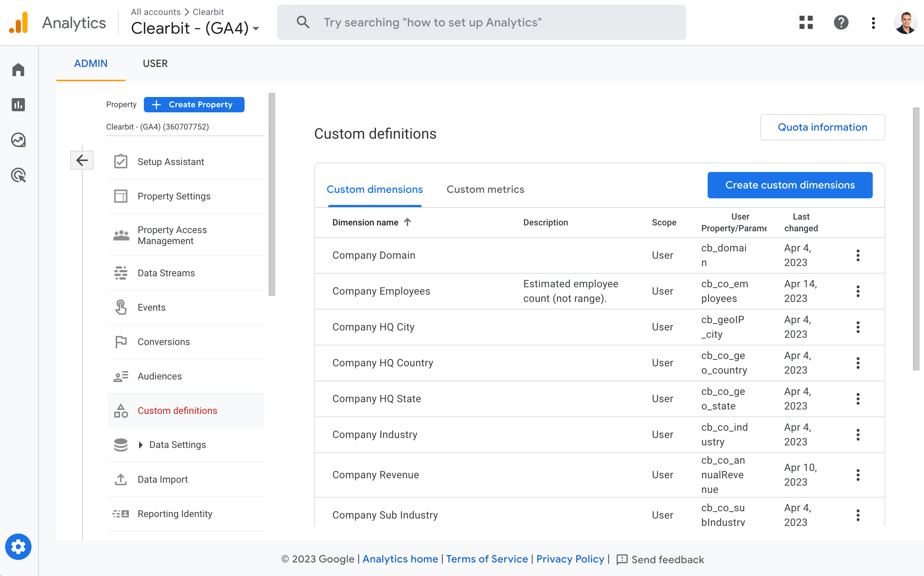
Task: Click the Clearbit breadcrumb link
Action: 208,12
